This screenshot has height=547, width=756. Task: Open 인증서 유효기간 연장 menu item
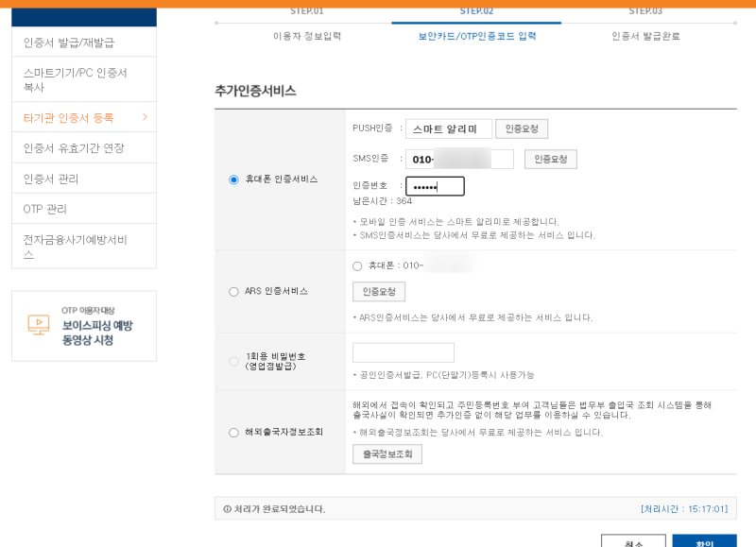[84, 148]
